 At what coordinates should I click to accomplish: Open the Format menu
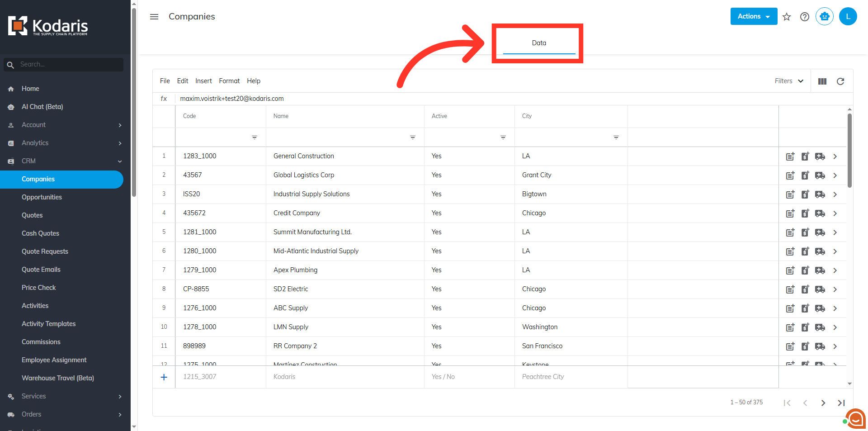click(229, 81)
